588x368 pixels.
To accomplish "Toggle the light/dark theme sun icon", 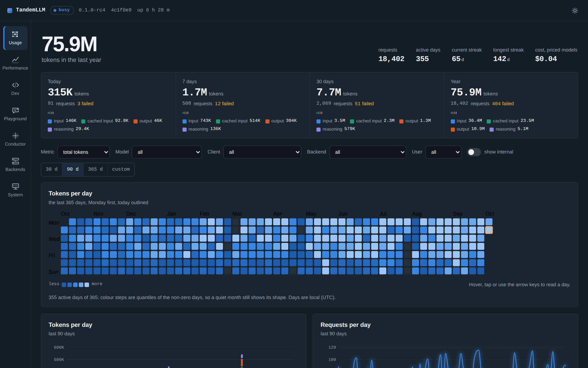I will click(575, 11).
